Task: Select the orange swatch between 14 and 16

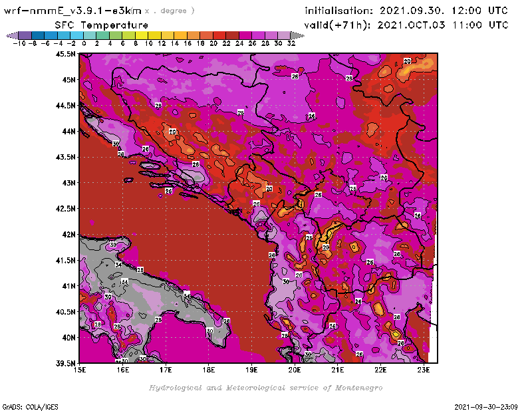Action: coord(180,36)
